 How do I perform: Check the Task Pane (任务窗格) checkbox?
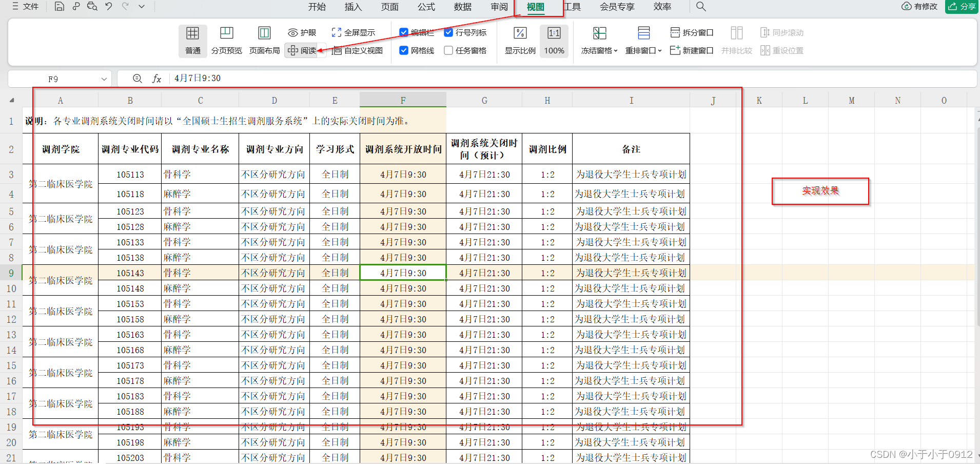(x=448, y=50)
